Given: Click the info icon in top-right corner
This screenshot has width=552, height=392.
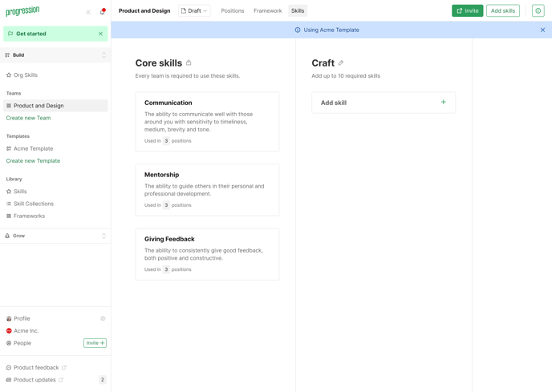Looking at the screenshot, I should click(538, 11).
